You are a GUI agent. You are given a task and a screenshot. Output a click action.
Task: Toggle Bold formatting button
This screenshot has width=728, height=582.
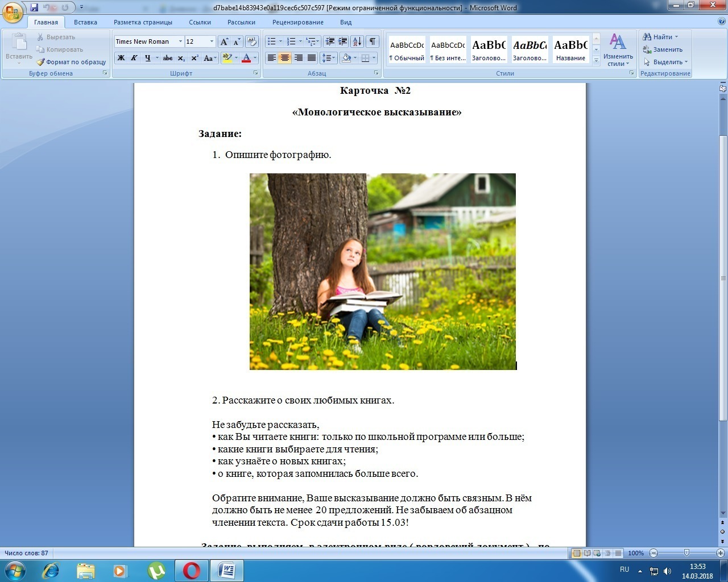point(121,58)
